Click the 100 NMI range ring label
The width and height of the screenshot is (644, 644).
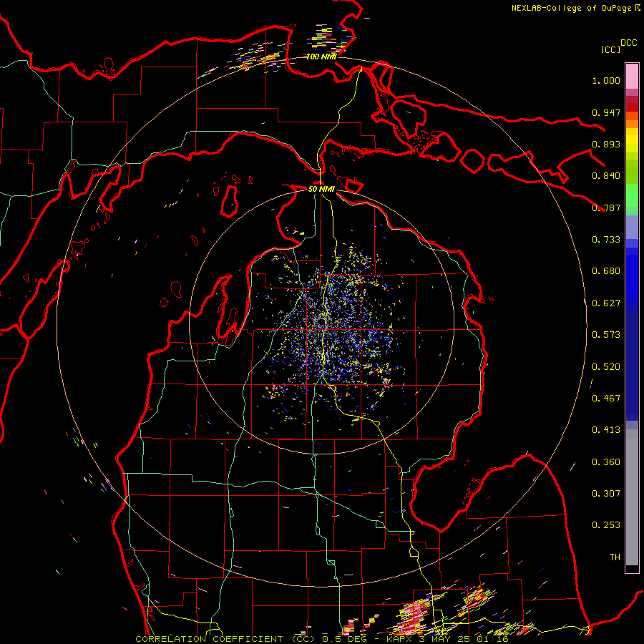321,57
